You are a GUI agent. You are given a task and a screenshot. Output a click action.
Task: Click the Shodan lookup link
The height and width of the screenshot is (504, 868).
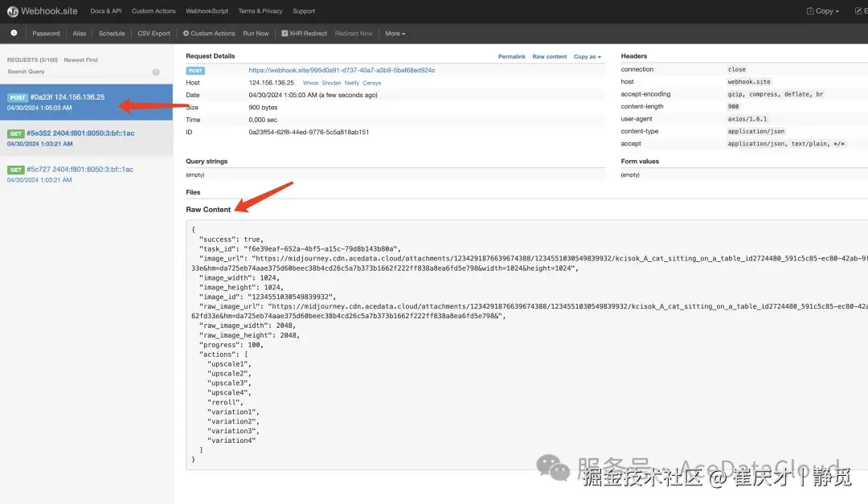[x=331, y=83]
